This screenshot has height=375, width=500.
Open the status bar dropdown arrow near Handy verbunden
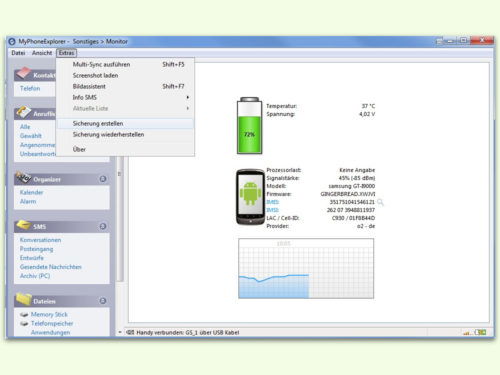tap(120, 332)
